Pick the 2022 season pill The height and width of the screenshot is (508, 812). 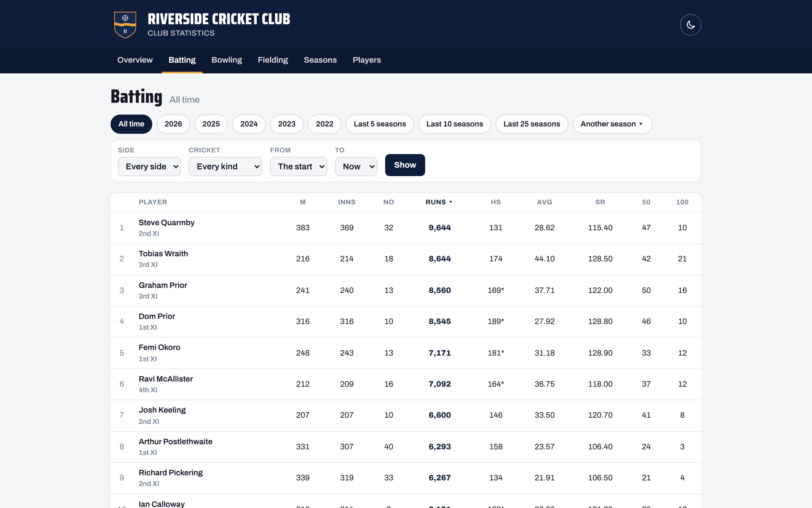324,124
